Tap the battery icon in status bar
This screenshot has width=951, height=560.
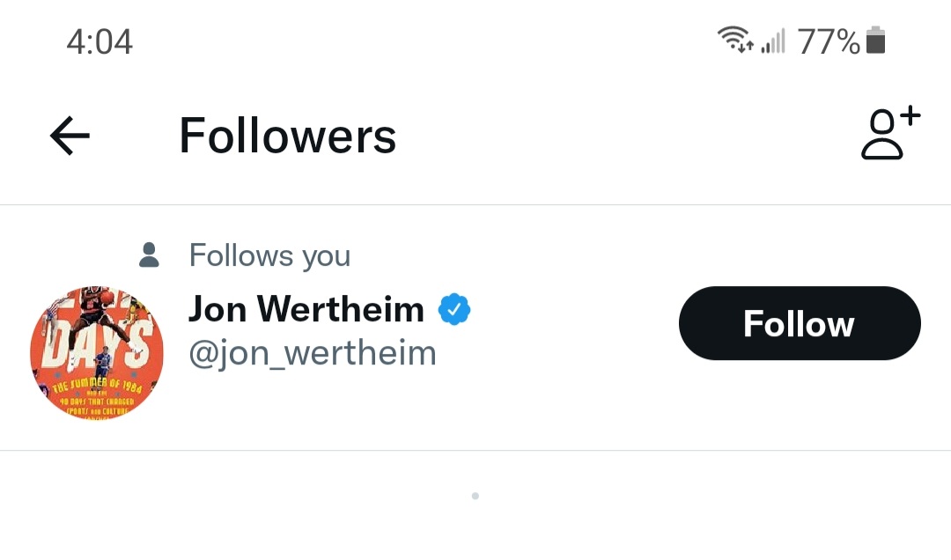pyautogui.click(x=875, y=41)
